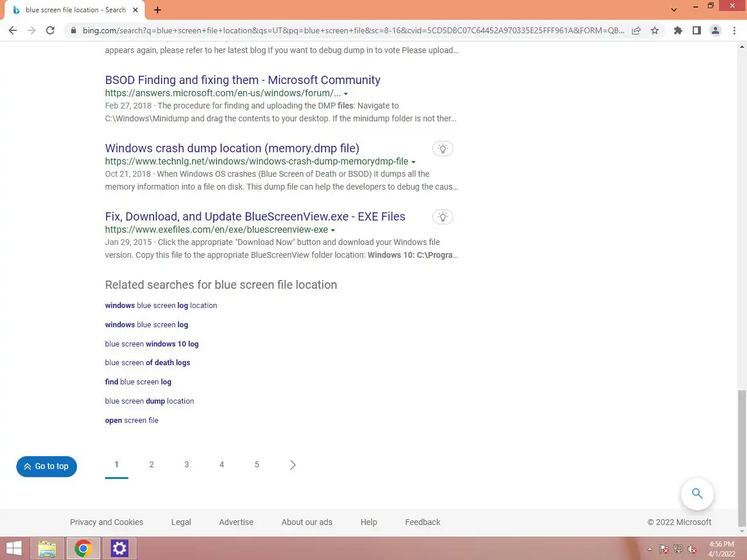Screen dimensions: 747x560
Task: Search blue screen dump location
Action: pos(149,401)
